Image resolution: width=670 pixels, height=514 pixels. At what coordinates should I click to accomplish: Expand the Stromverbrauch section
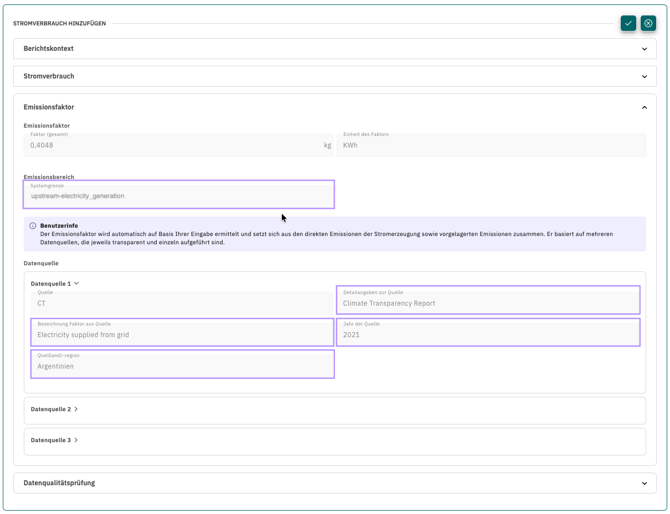click(x=644, y=76)
